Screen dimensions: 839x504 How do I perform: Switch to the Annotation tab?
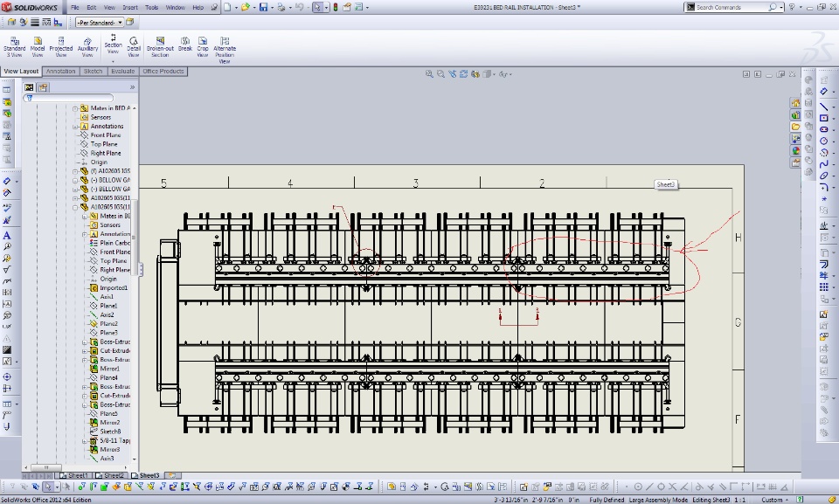point(61,72)
